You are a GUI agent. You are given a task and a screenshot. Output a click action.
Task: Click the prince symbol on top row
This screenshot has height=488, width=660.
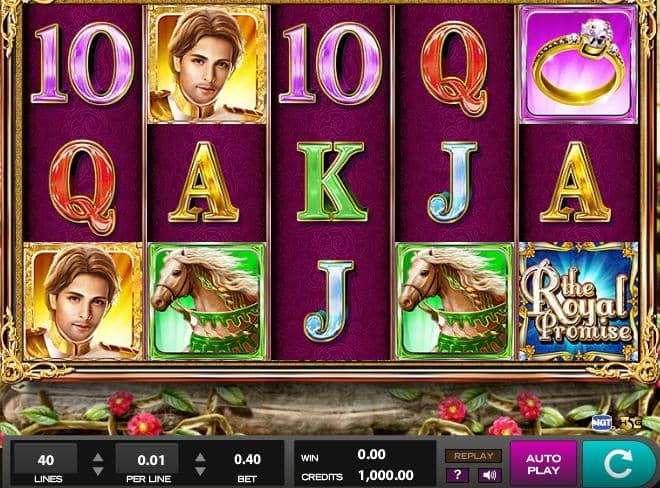coord(207,64)
